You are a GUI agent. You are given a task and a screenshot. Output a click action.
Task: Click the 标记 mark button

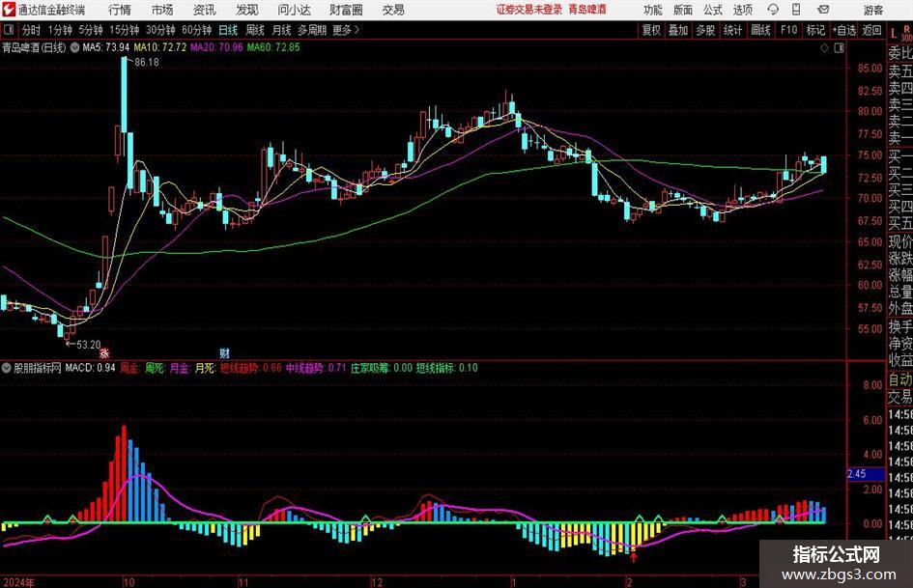[x=815, y=30]
